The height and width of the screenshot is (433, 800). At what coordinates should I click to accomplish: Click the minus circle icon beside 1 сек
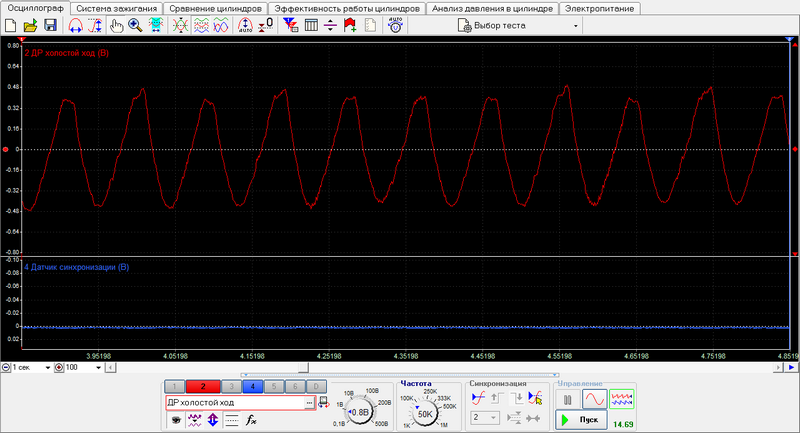click(6, 367)
